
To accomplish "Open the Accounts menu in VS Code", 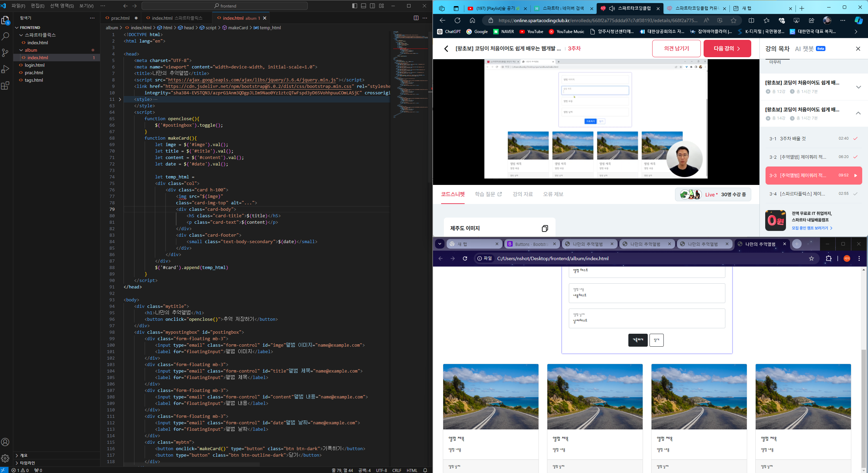I will [x=5, y=442].
